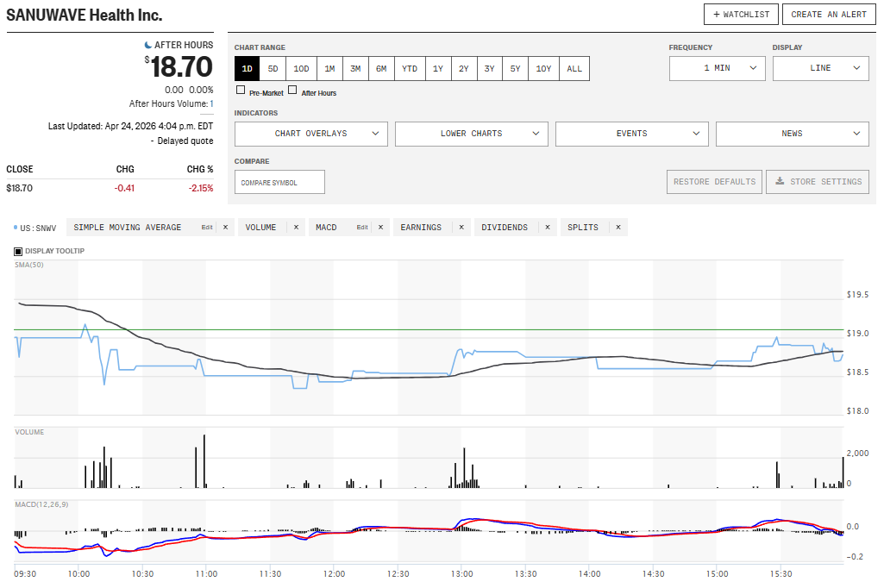884x588 pixels.
Task: Click the Compare Symbol input field
Action: pos(279,182)
